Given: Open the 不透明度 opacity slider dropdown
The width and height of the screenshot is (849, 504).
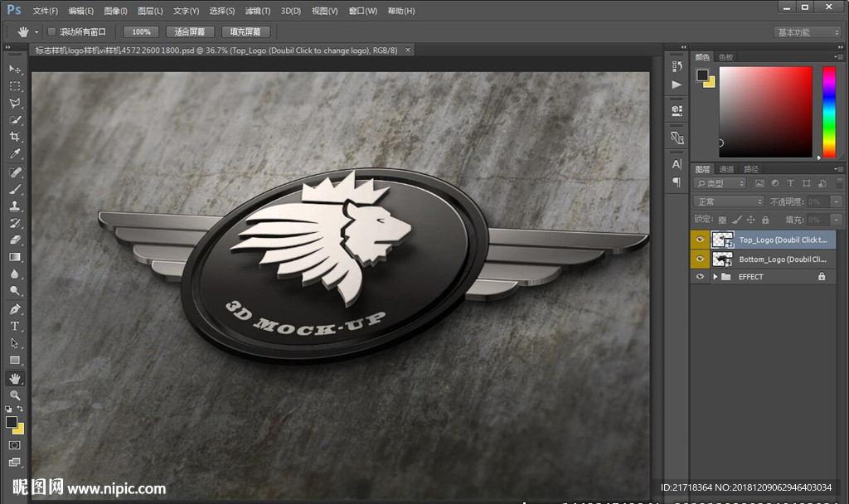Looking at the screenshot, I should pos(837,202).
